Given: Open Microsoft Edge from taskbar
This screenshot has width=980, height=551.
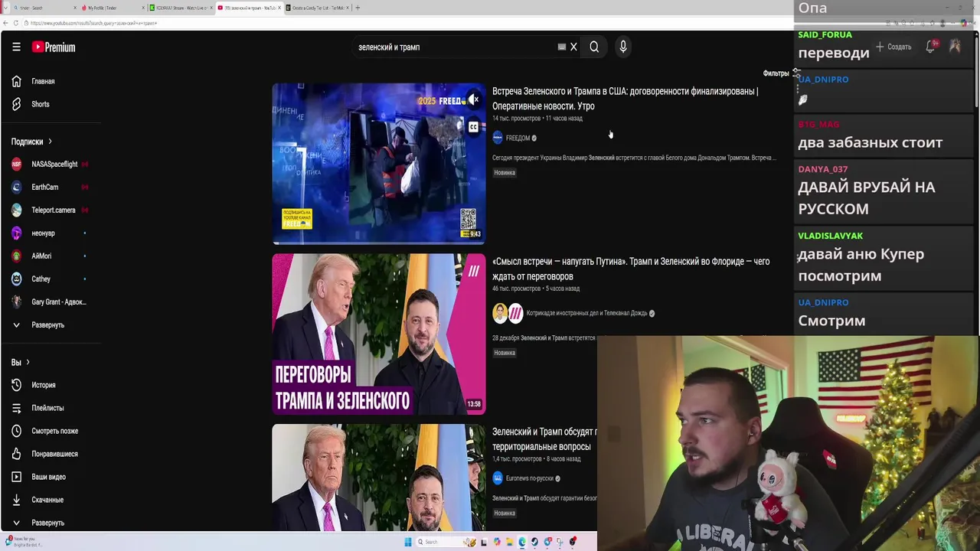Looking at the screenshot, I should [522, 542].
